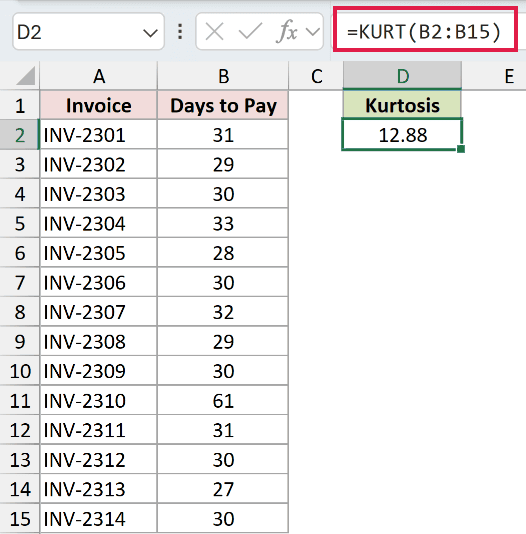
Task: Select column D header
Action: [402, 76]
